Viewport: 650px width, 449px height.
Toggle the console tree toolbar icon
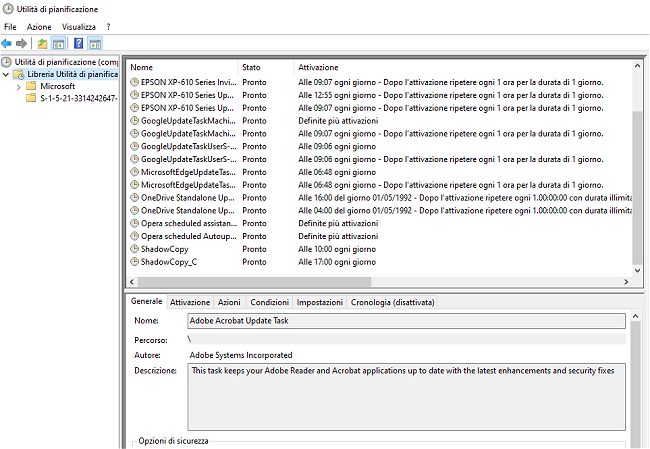[x=58, y=43]
